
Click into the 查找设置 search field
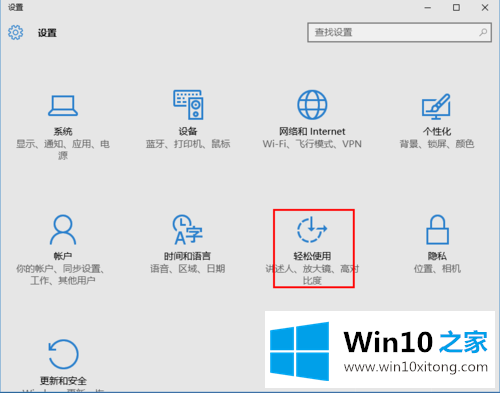click(399, 32)
